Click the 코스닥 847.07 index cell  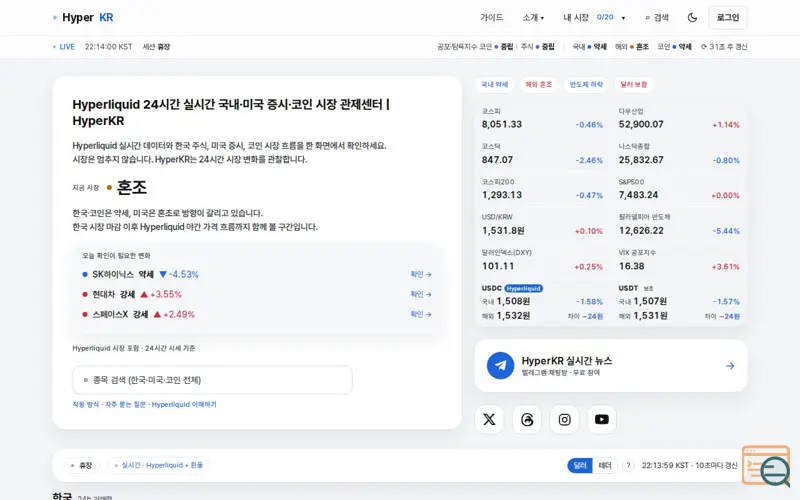[542, 154]
